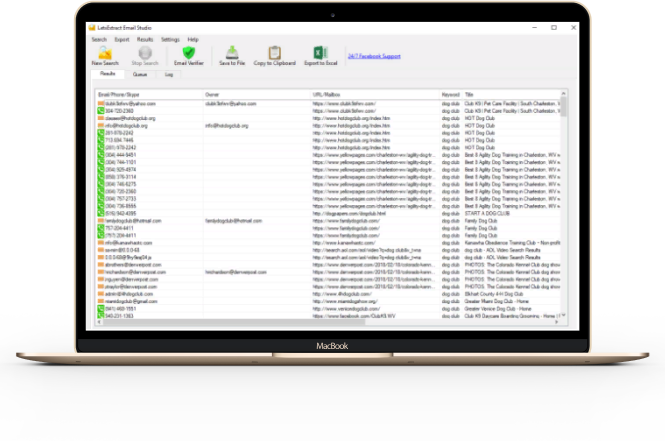
Task: Select familydogclub@hotmail.com in the Owner column
Action: click(x=234, y=220)
